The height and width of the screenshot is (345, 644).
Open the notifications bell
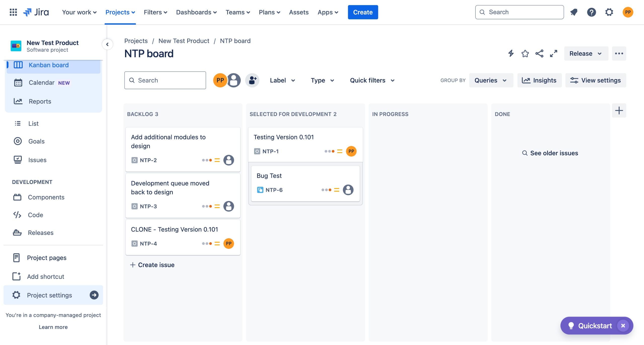pyautogui.click(x=574, y=12)
